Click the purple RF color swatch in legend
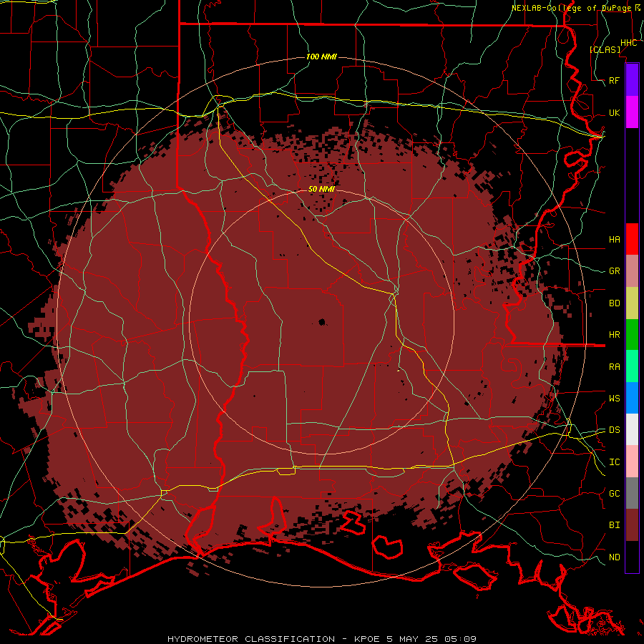This screenshot has width=644, height=644. click(632, 79)
